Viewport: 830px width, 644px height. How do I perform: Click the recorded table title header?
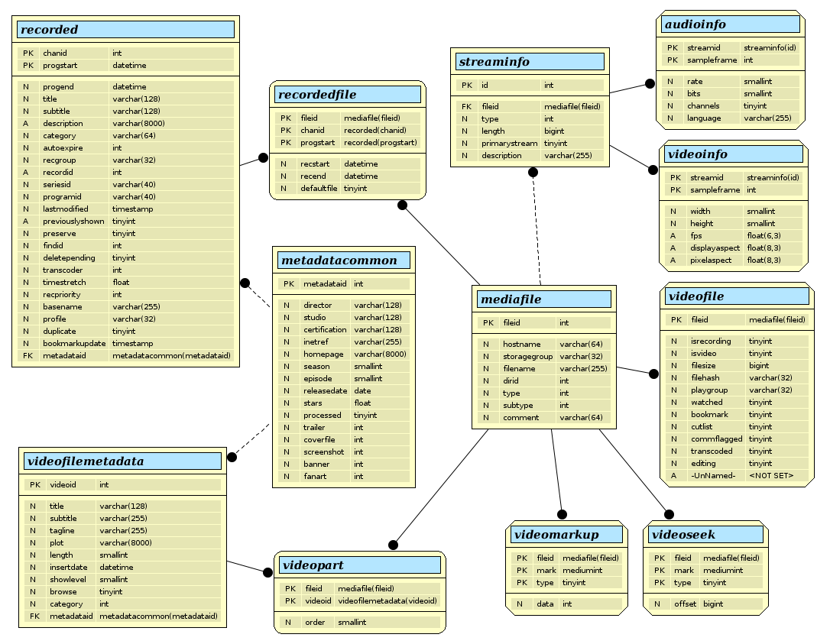click(x=125, y=30)
